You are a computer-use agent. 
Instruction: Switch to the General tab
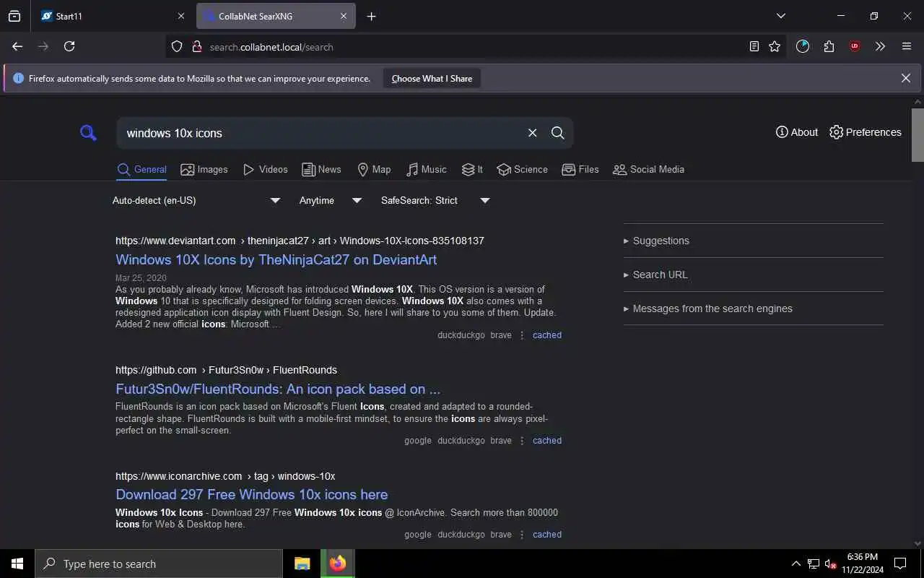[x=141, y=170]
